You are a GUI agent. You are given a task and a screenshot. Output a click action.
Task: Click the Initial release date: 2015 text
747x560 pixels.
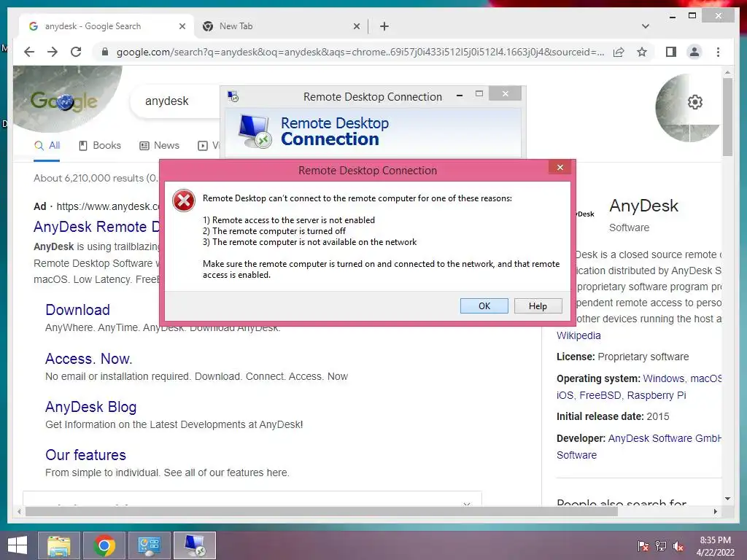point(613,416)
